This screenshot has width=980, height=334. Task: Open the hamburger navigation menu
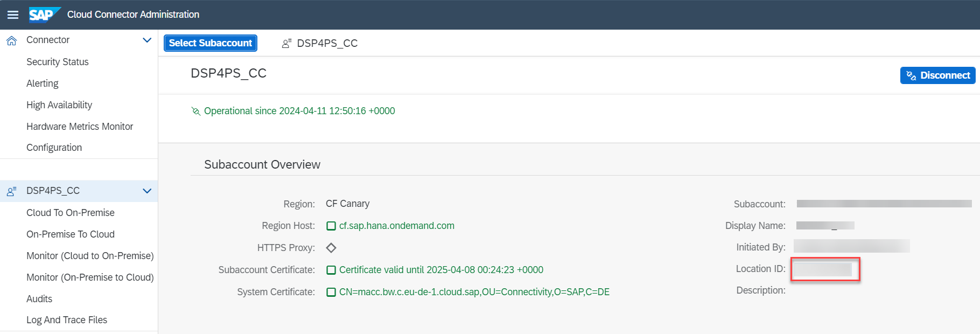click(13, 15)
